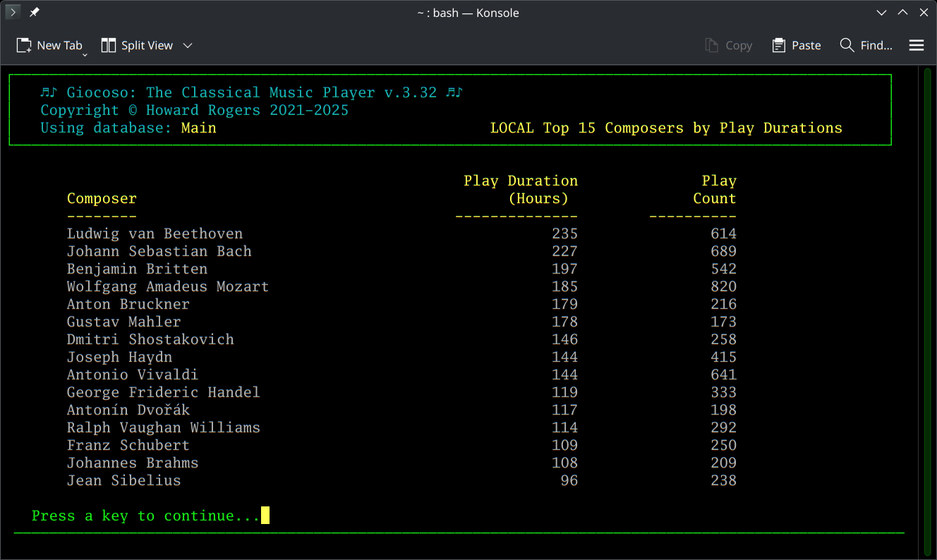Minimize the Konsole window
937x560 pixels.
pyautogui.click(x=881, y=13)
